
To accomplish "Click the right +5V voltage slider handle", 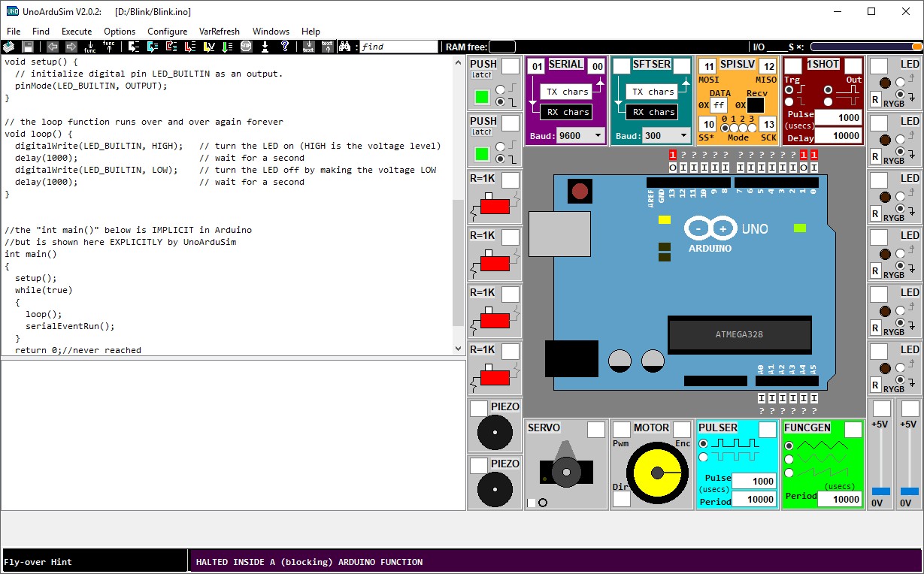I will click(x=910, y=491).
